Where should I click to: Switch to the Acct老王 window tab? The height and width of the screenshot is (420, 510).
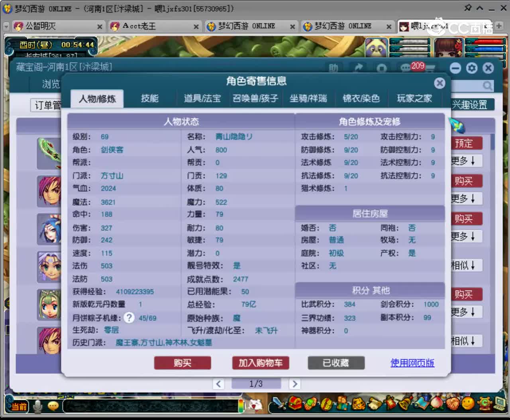(155, 26)
